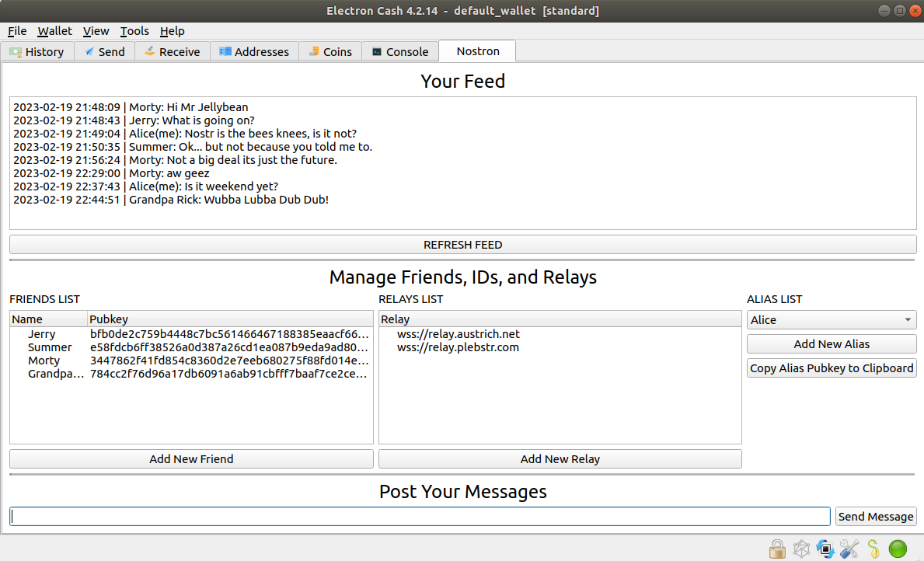
Task: Select relay wss://relay.plebstr.com
Action: coord(458,347)
